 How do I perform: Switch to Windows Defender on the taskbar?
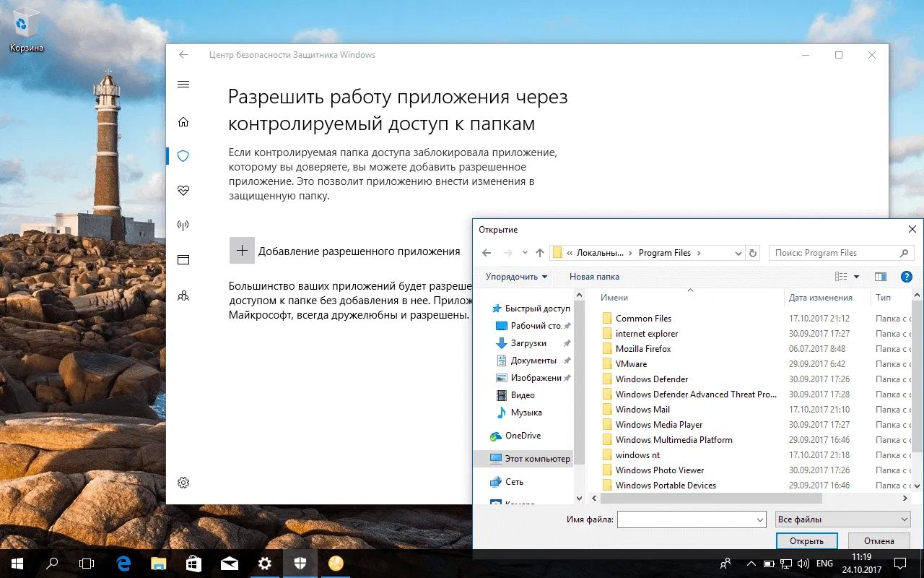(x=300, y=563)
